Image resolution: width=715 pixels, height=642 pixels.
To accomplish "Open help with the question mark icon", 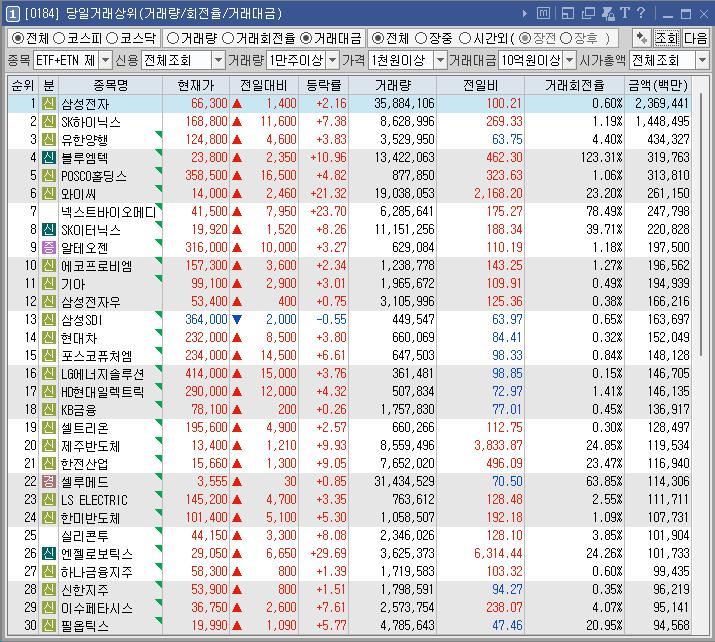I will 641,13.
